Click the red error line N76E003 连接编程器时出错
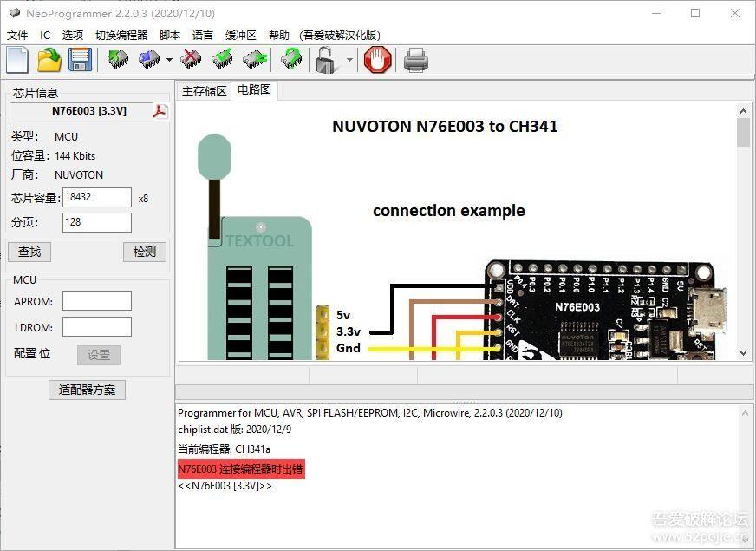The width and height of the screenshot is (756, 551). point(241,469)
